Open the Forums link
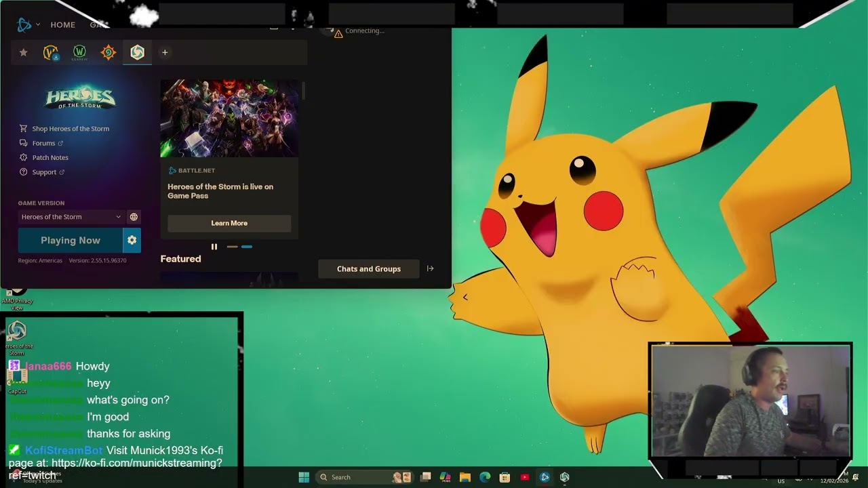Viewport: 868px width, 488px height. tap(43, 143)
